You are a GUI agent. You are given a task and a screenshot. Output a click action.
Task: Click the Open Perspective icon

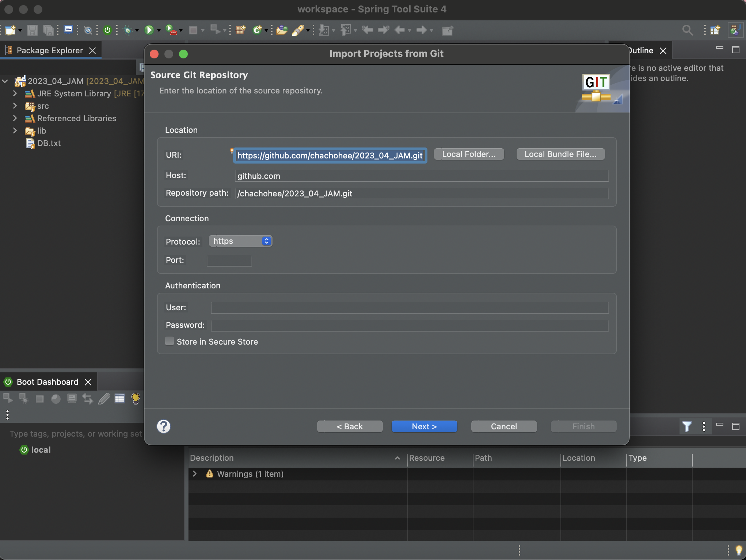715,30
